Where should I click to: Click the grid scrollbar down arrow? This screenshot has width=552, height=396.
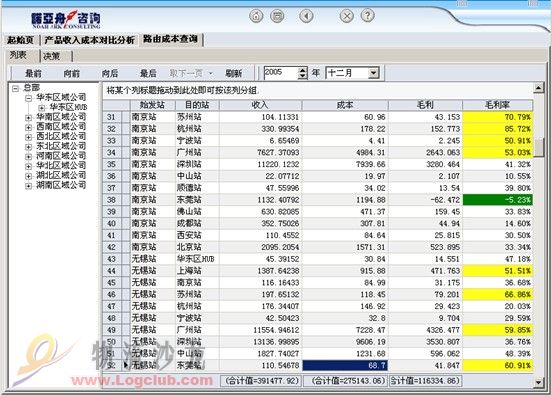click(x=539, y=382)
